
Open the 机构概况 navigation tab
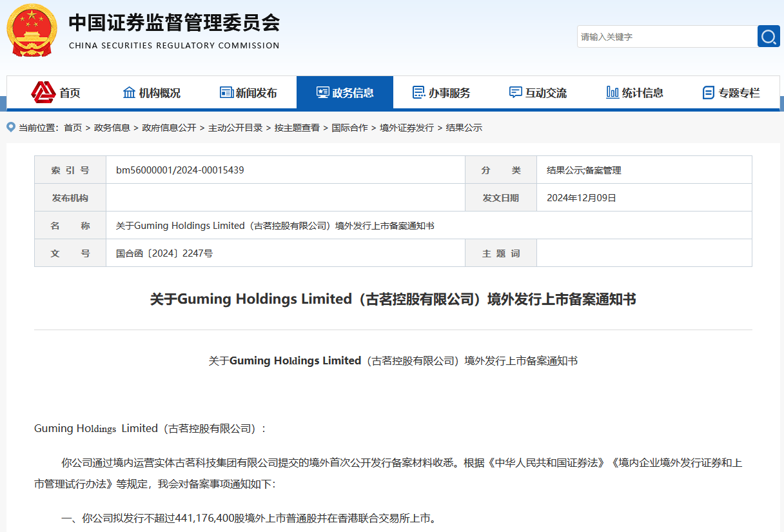pyautogui.click(x=152, y=93)
